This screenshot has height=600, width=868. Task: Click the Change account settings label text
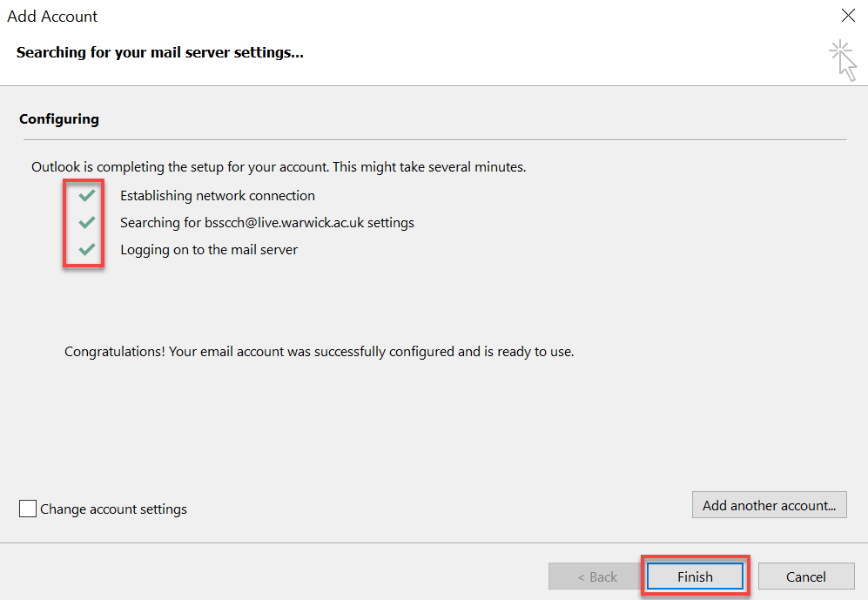(x=113, y=509)
